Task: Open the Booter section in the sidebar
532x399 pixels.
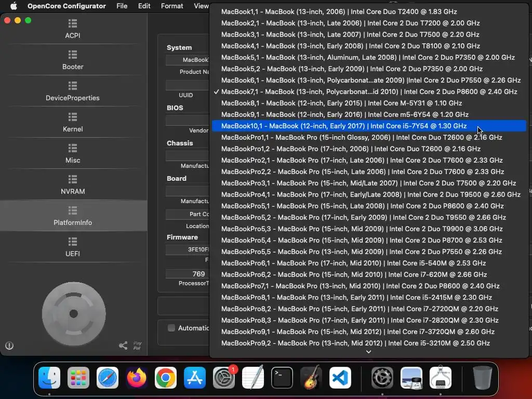Action: tap(73, 60)
